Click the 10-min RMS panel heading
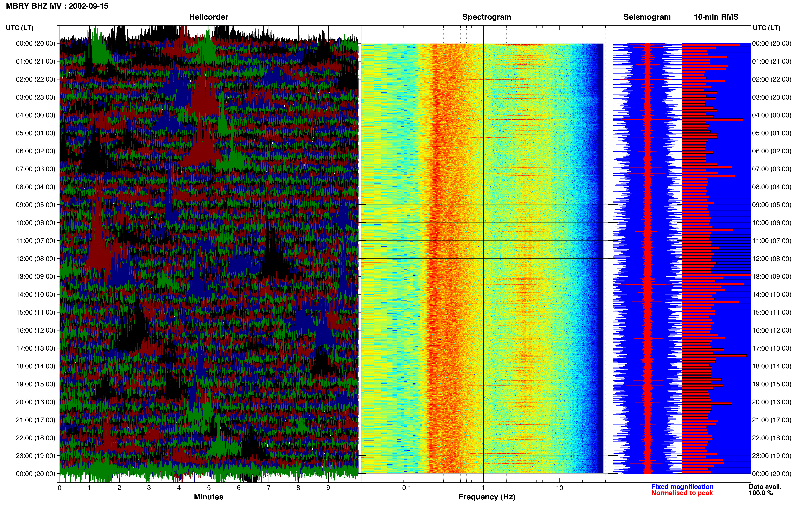Image resolution: width=812 pixels, height=508 pixels. tap(716, 17)
